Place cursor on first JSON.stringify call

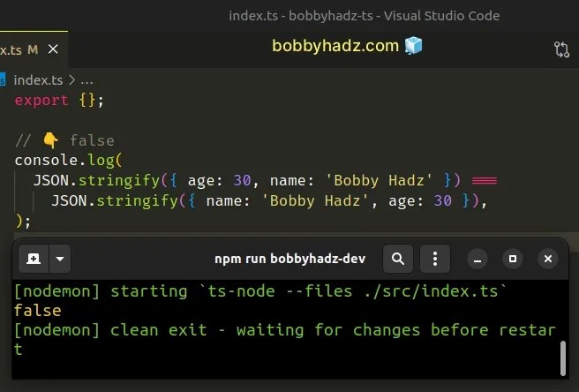(x=97, y=181)
